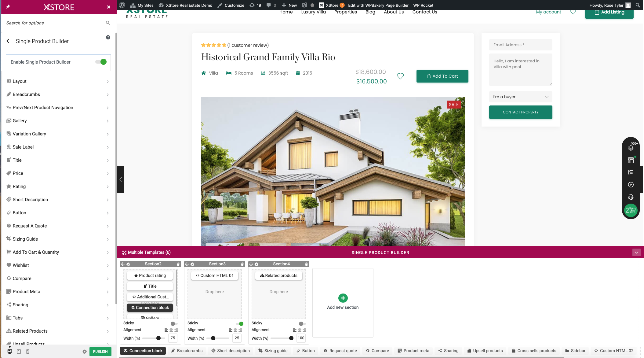
Task: Collapse the Single Product Builder bar
Action: [x=636, y=253]
